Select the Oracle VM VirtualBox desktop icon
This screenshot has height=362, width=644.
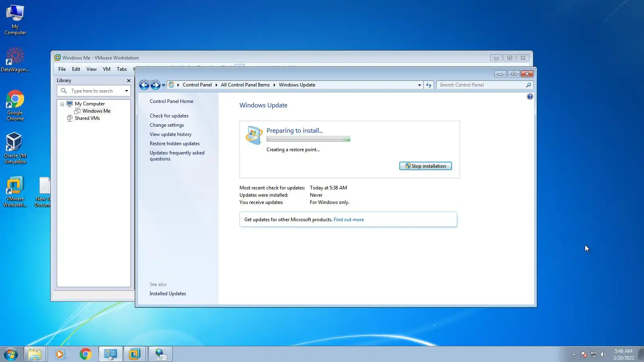pos(15,148)
